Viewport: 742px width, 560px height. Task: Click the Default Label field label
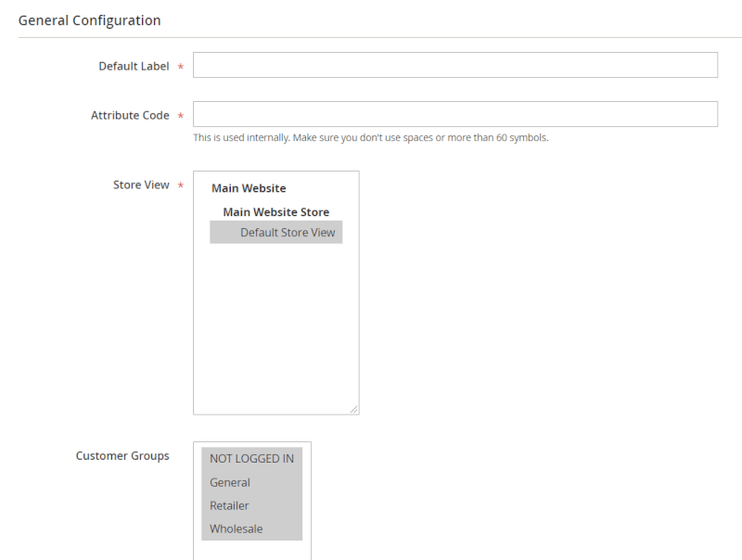tap(134, 67)
